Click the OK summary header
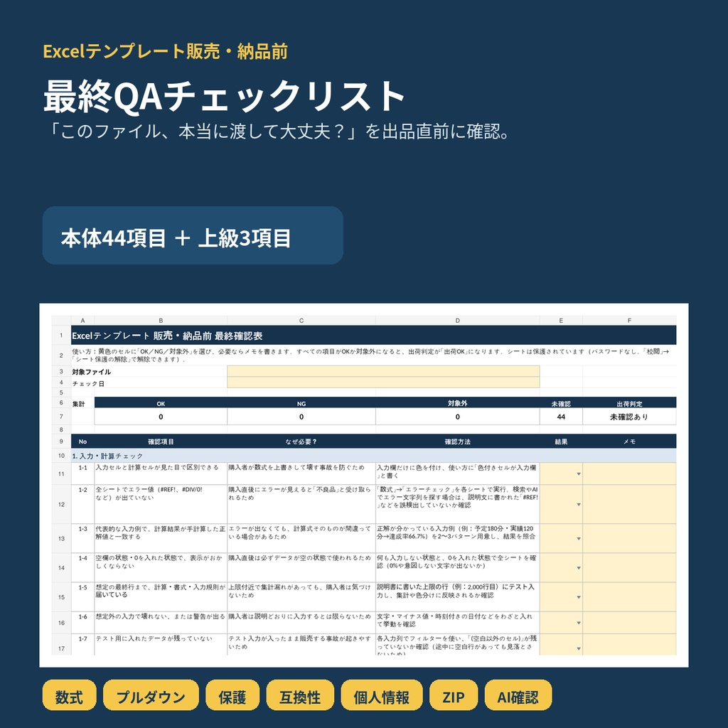This screenshot has height=728, width=728. click(161, 403)
